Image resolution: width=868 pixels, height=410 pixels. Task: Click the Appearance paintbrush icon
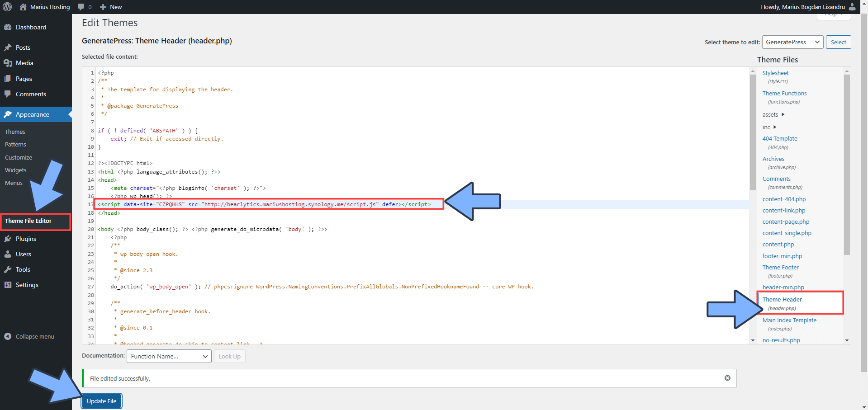[8, 114]
